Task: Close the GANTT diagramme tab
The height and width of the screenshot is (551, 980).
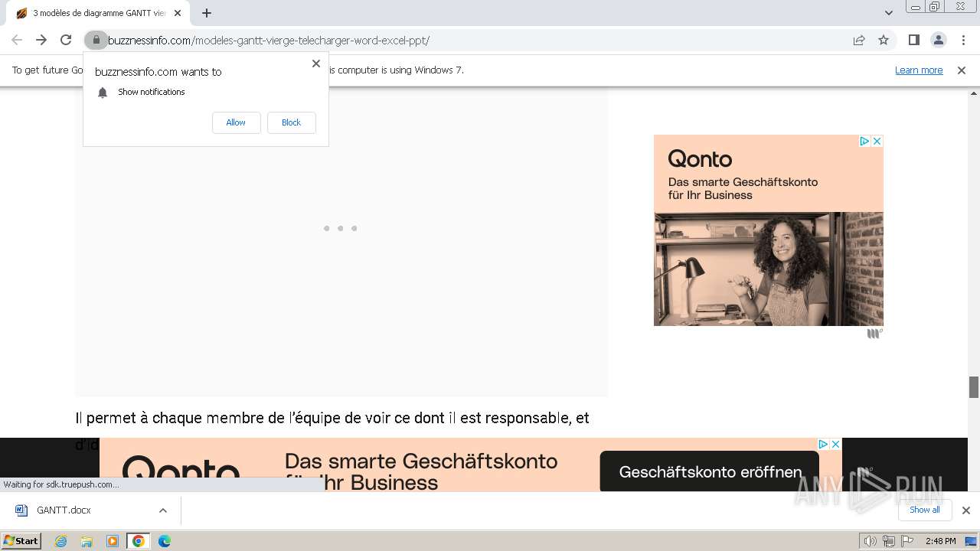Action: [177, 13]
